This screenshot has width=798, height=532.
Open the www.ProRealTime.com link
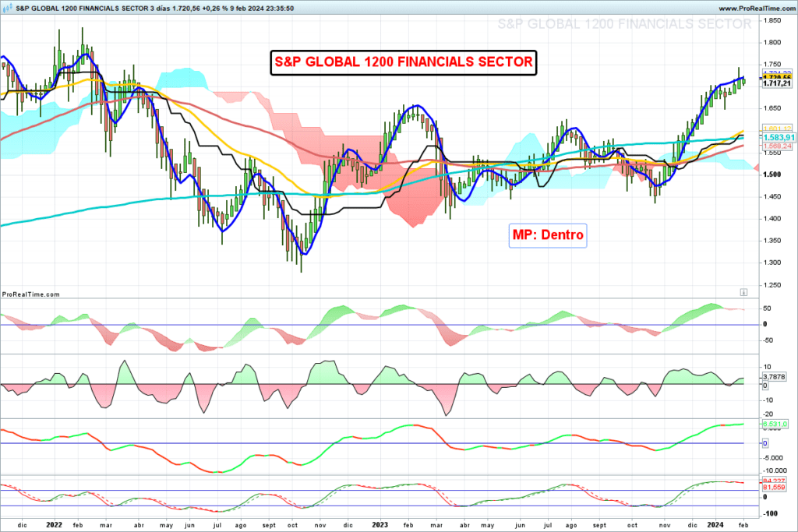click(757, 8)
